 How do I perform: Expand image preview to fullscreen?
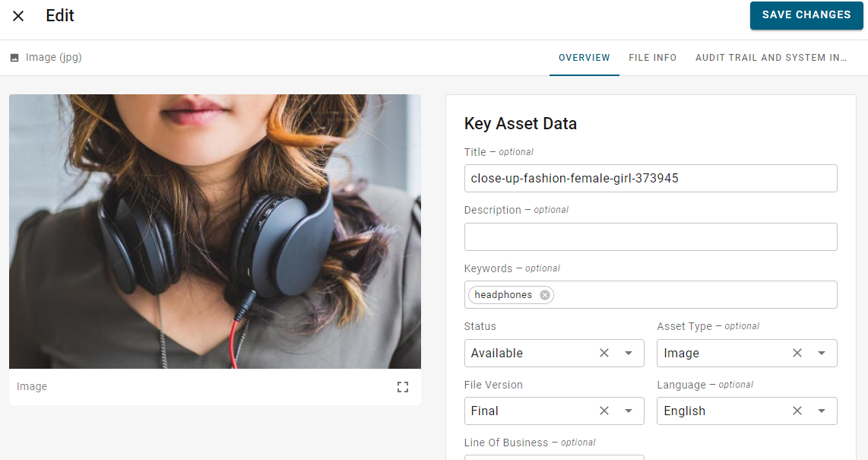[403, 387]
